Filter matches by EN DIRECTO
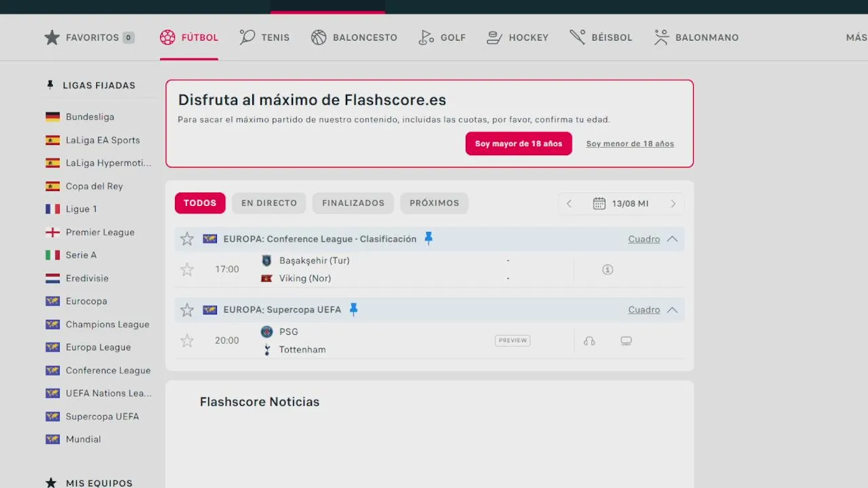 coord(269,203)
